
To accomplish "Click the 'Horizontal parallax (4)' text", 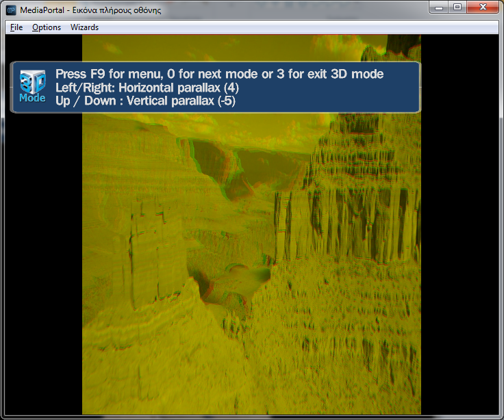I will pos(179,88).
